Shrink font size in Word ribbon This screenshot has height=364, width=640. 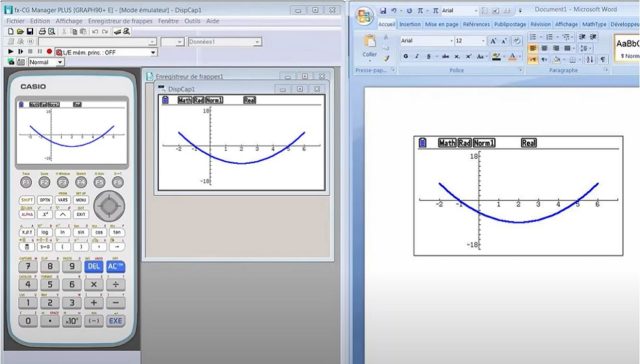504,41
